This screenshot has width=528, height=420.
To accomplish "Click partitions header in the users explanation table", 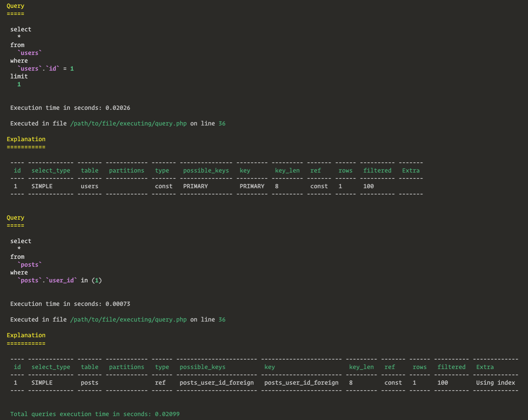I will (x=126, y=171).
